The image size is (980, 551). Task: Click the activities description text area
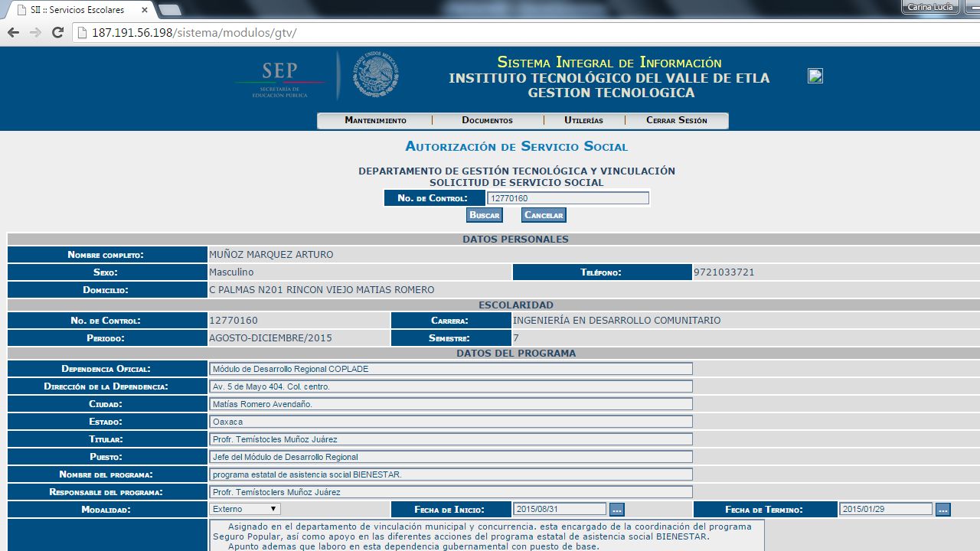(487, 535)
